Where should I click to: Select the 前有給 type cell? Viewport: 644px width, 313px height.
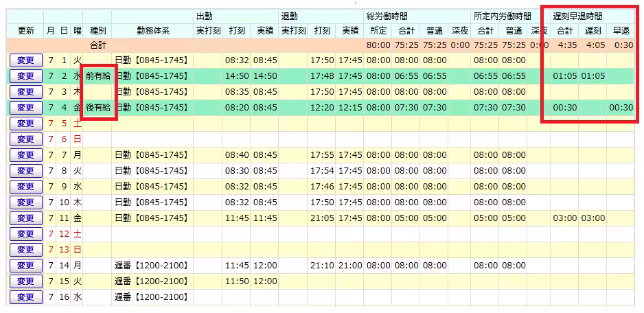[98, 76]
